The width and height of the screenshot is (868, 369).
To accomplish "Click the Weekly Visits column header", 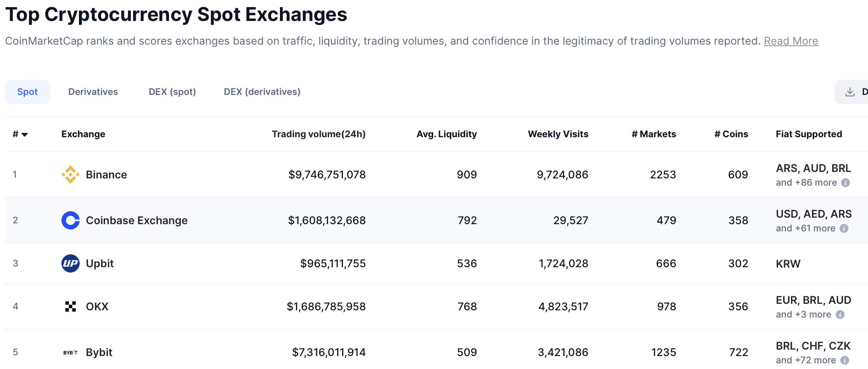I will (558, 134).
